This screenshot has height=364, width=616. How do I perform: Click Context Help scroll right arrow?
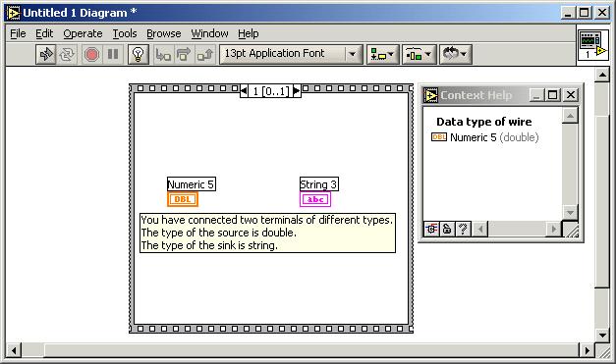pos(554,229)
